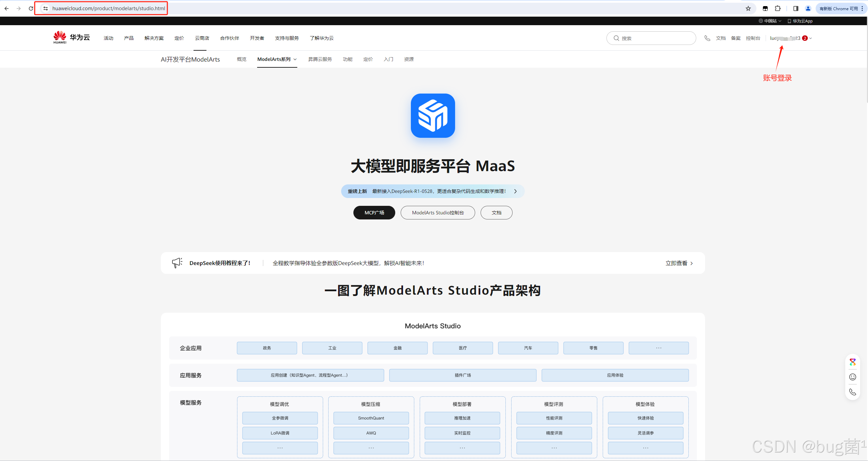Open the smiley feedback floating icon

(853, 377)
